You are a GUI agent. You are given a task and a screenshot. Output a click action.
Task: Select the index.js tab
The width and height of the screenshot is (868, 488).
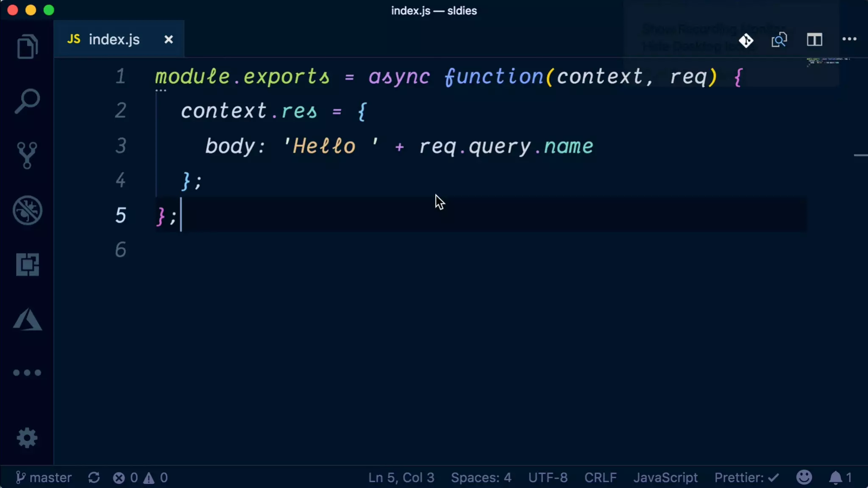114,39
